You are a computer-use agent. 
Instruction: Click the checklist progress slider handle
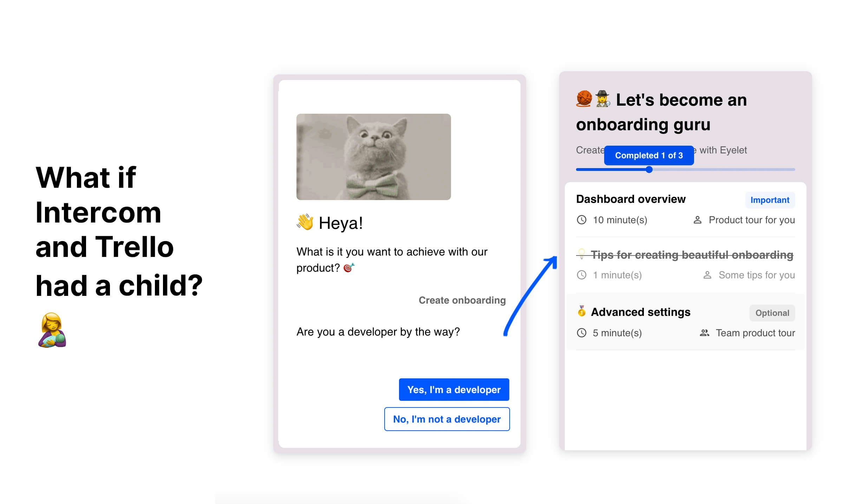point(649,170)
